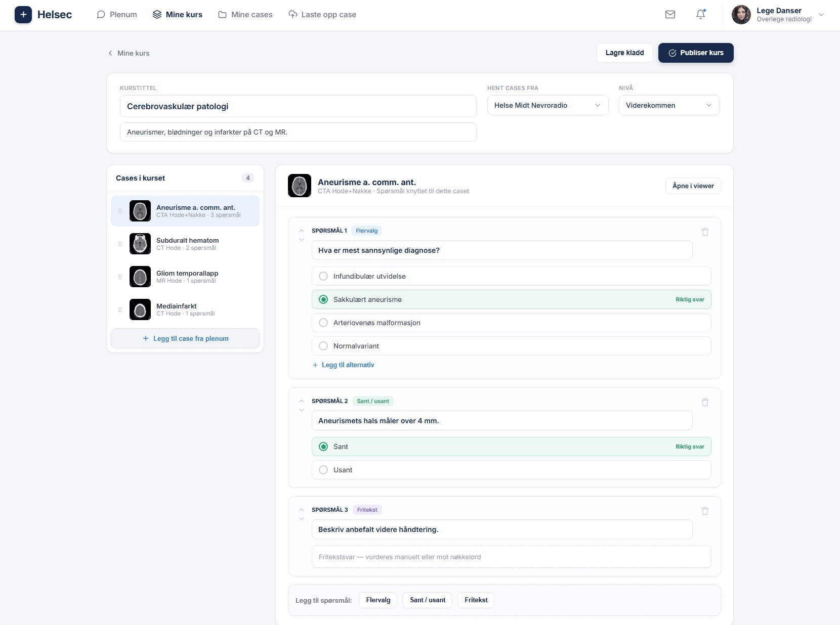Screen dimensions: 840x625
Task: Open the mail envelope icon
Action: (x=670, y=15)
